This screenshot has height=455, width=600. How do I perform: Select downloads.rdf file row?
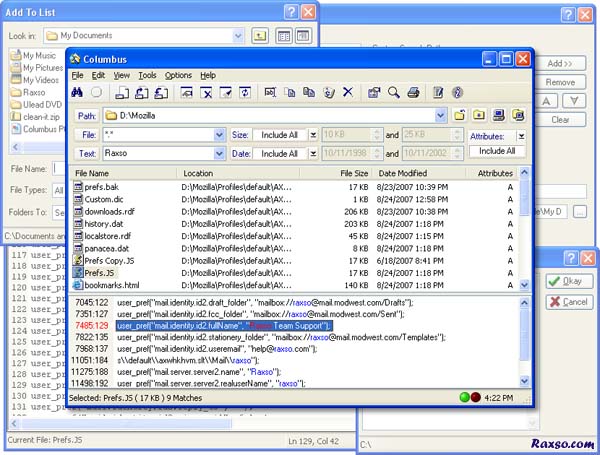click(x=295, y=212)
